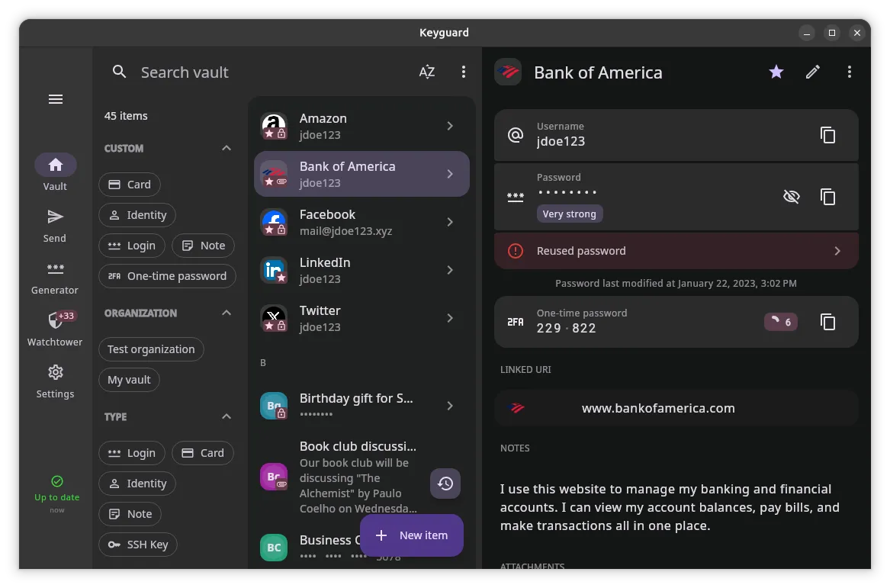Open the Reused password warning
This screenshot has height=588, width=890.
coord(676,251)
